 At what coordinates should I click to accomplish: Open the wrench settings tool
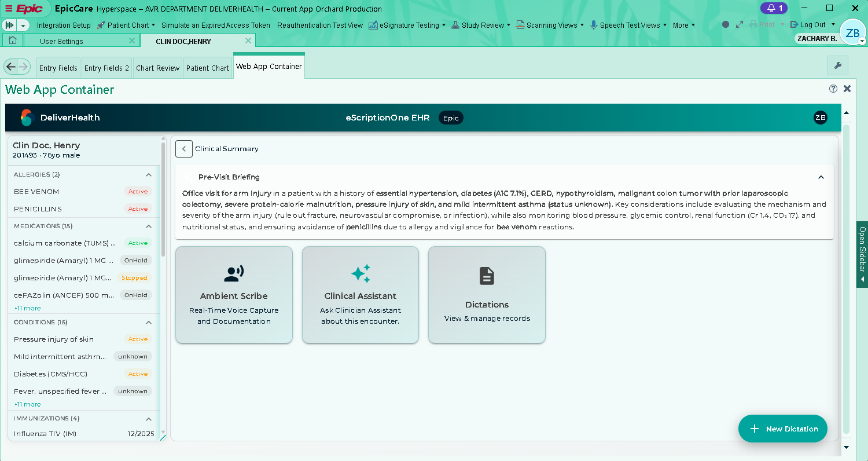(837, 66)
